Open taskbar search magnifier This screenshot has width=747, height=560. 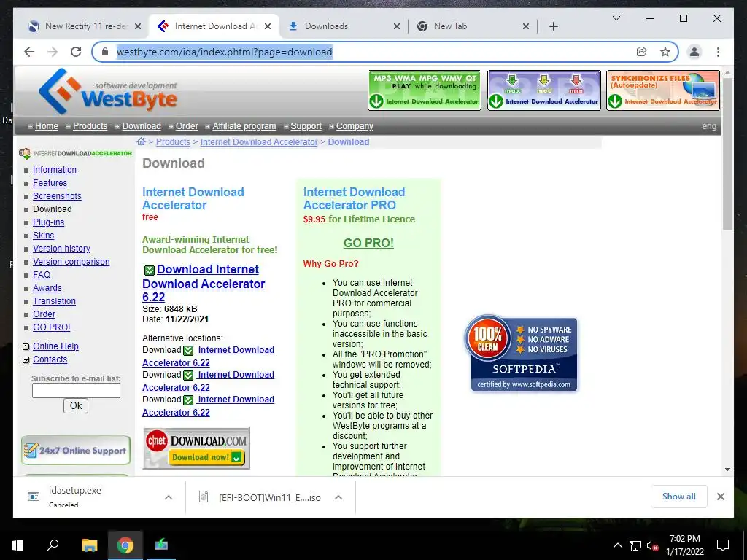coord(53,545)
